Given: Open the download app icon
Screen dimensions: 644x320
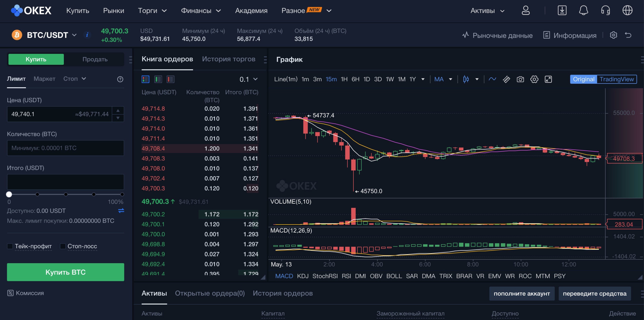Looking at the screenshot, I should (x=562, y=11).
